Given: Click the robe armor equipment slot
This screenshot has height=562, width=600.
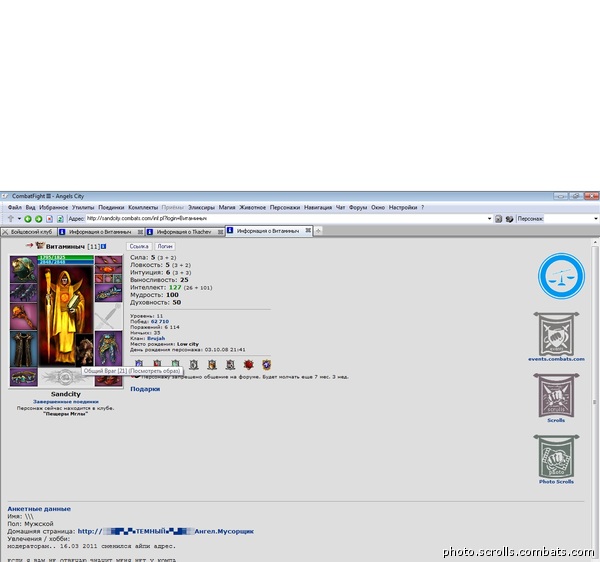Looking at the screenshot, I should [23, 349].
